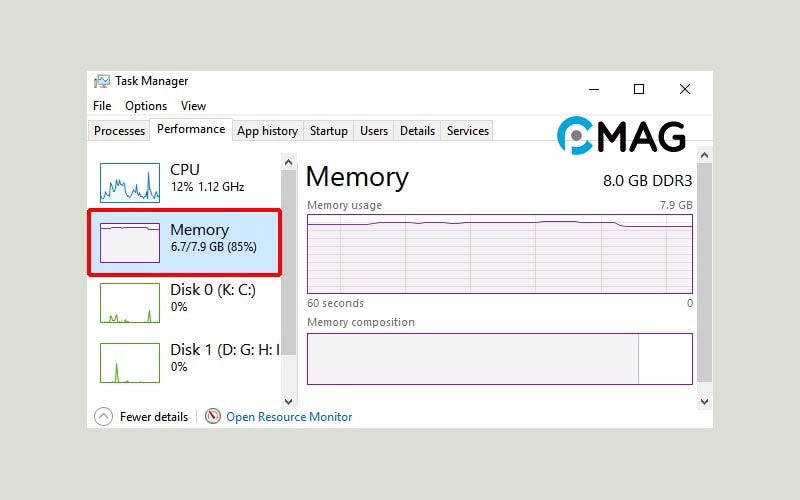Open Disk 0 (K: C:) performance view
This screenshot has height=500, width=800.
coord(184,303)
